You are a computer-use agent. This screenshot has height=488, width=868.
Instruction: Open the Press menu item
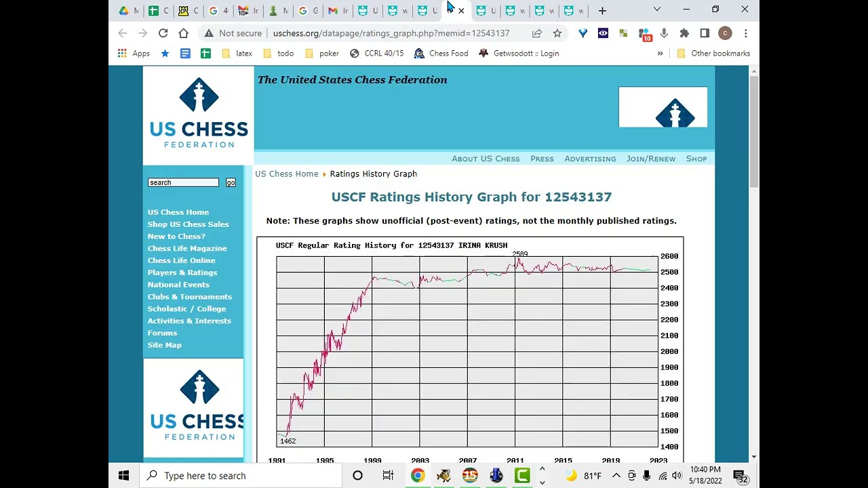(x=542, y=159)
